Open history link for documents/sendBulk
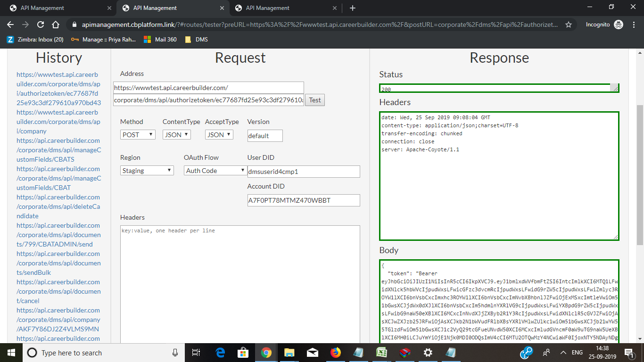Image resolution: width=644 pixels, height=362 pixels. [x=58, y=263]
